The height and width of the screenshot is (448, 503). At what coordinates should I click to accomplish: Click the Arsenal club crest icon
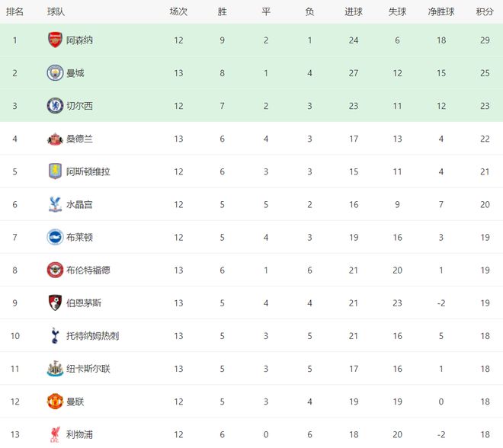coord(55,40)
